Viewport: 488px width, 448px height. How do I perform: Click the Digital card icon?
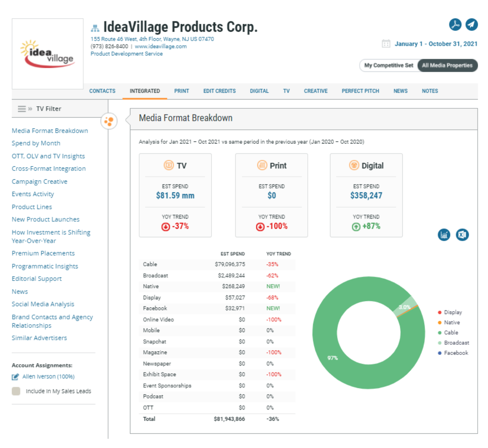pyautogui.click(x=354, y=165)
